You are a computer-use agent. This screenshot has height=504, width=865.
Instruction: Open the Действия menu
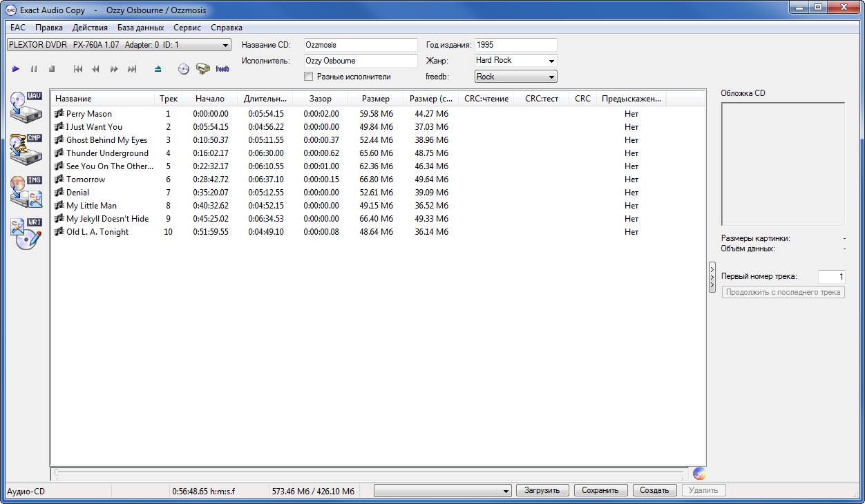(90, 28)
